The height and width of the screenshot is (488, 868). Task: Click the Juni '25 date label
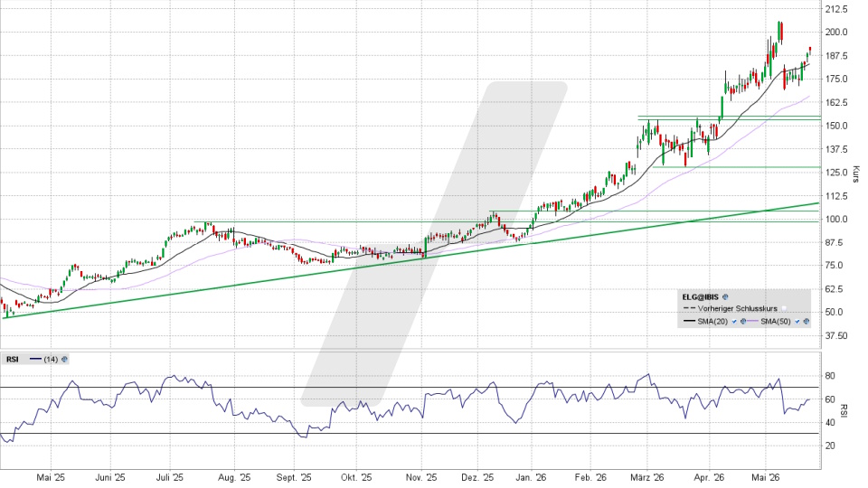click(x=110, y=477)
